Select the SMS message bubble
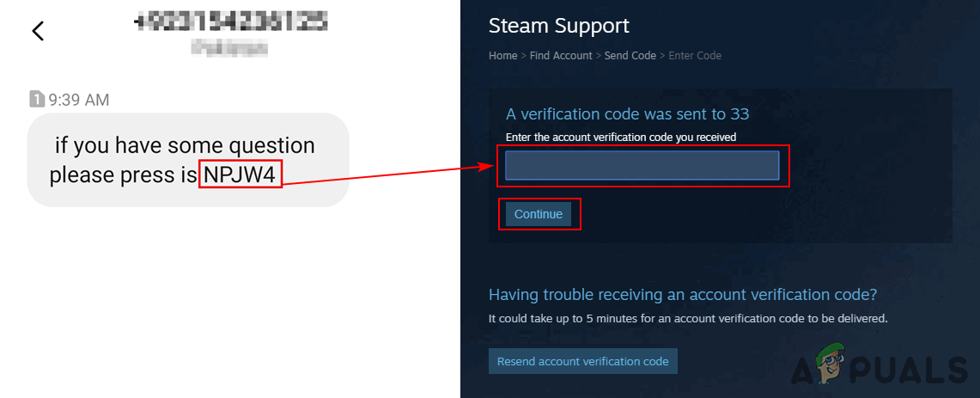Screen dimensions: 980x398 [187, 160]
